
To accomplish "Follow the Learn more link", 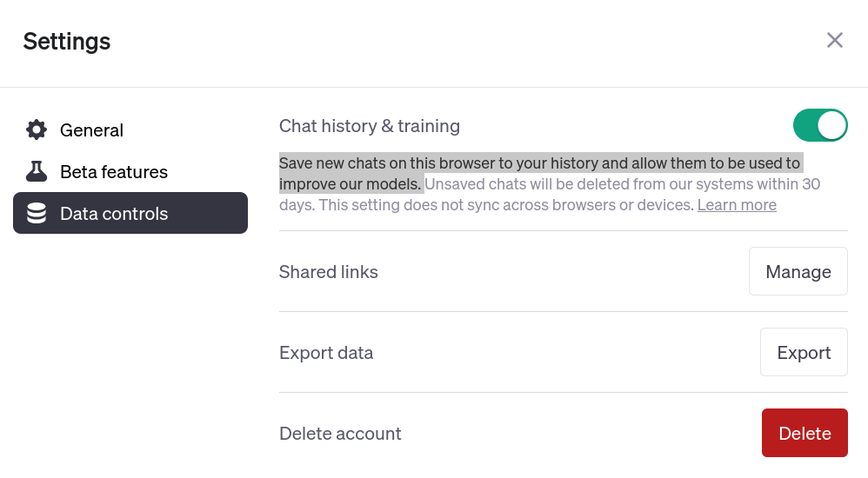I will click(737, 205).
